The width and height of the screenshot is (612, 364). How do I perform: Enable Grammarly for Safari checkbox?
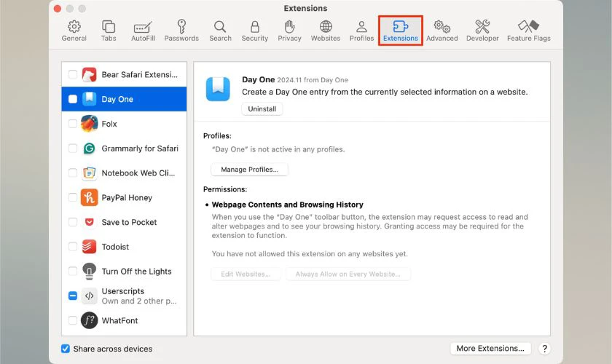73,149
